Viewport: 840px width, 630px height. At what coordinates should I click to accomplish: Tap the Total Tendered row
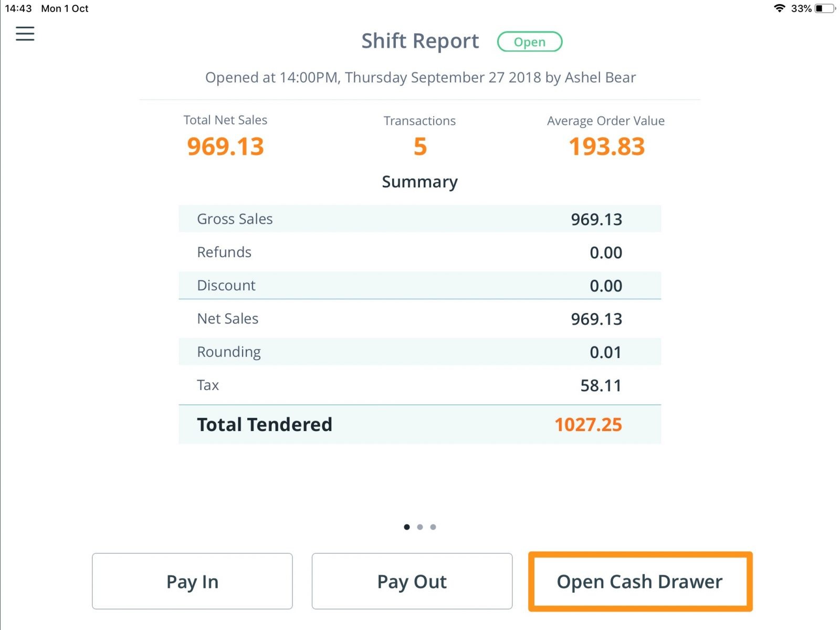click(x=419, y=424)
